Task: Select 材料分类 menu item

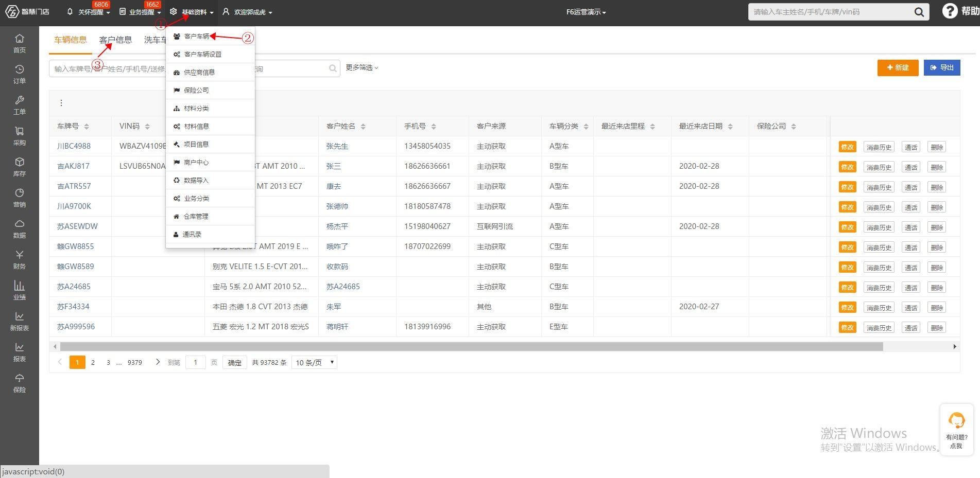Action: coord(210,108)
